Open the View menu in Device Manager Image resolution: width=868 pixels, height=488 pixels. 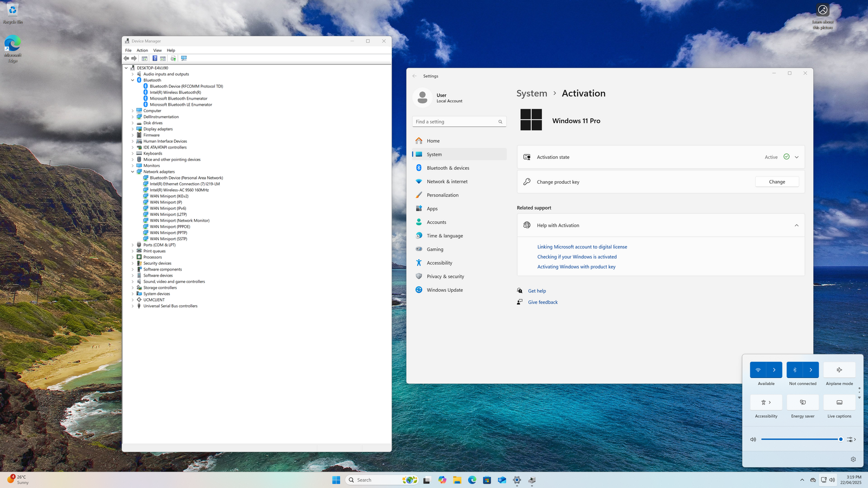tap(157, 50)
